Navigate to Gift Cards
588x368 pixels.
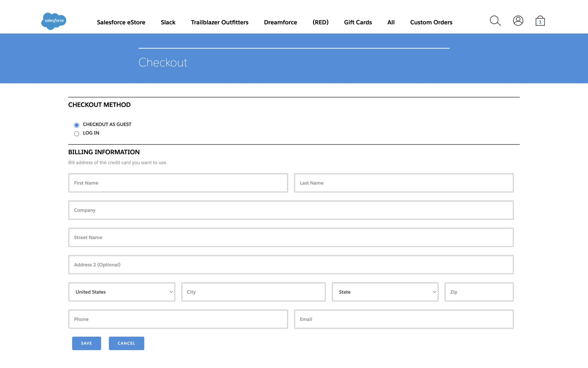pos(358,22)
